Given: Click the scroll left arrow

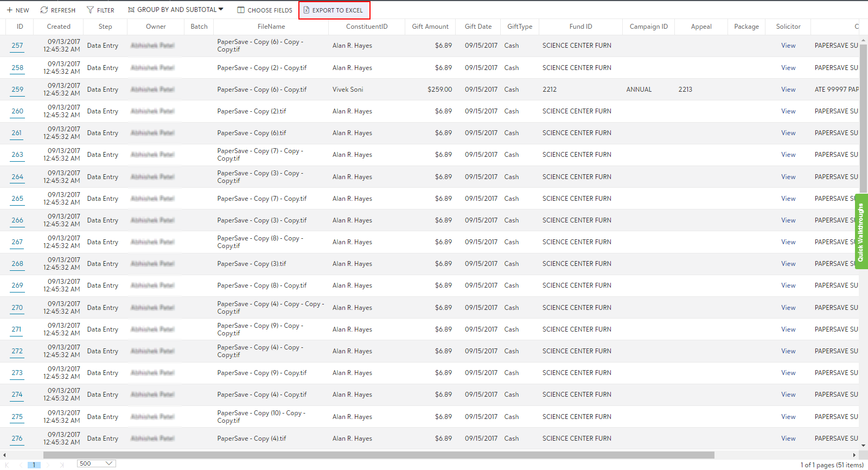Looking at the screenshot, I should coord(4,455).
